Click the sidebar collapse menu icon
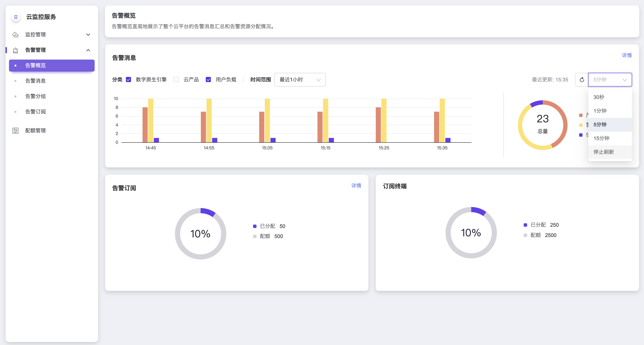 pos(16,17)
